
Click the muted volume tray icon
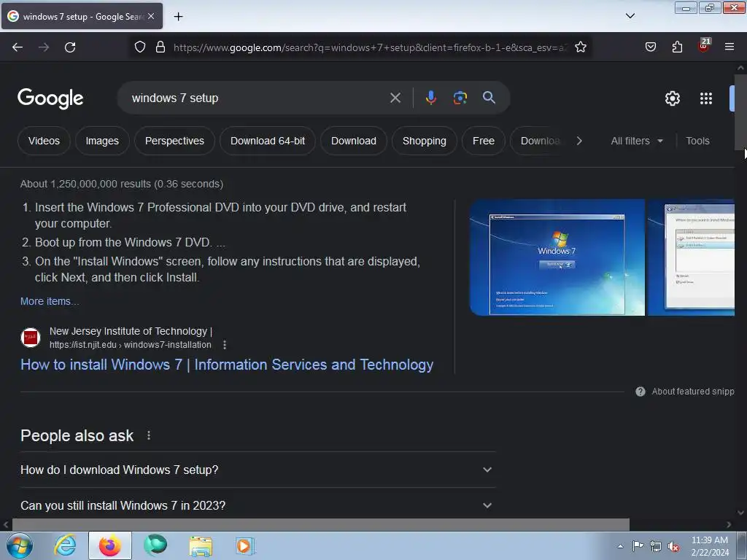click(673, 547)
